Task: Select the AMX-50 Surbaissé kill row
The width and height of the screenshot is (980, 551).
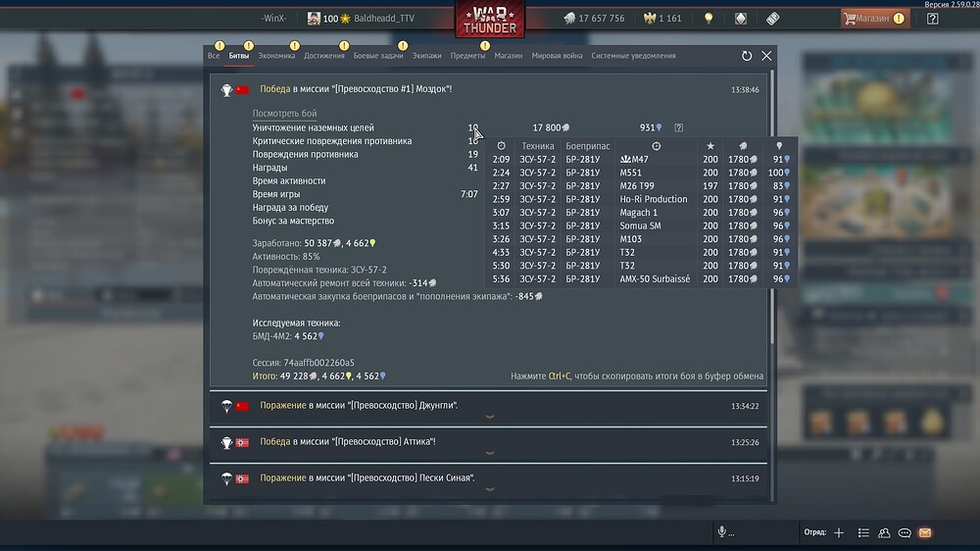Action: (641, 279)
